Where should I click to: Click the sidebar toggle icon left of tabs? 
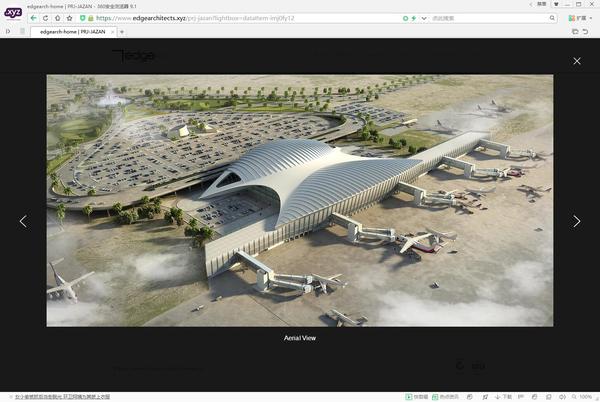8,31
